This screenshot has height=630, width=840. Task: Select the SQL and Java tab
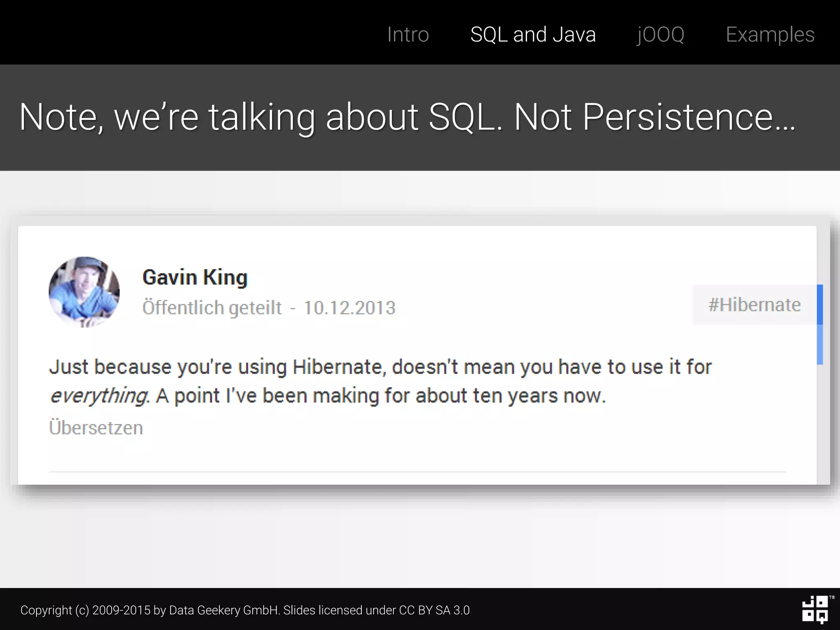coord(533,34)
